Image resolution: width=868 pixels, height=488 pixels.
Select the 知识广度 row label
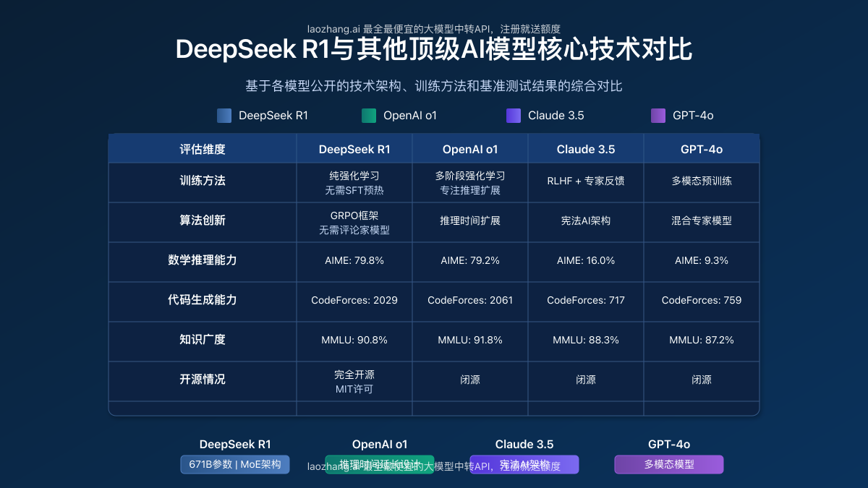[x=203, y=340]
